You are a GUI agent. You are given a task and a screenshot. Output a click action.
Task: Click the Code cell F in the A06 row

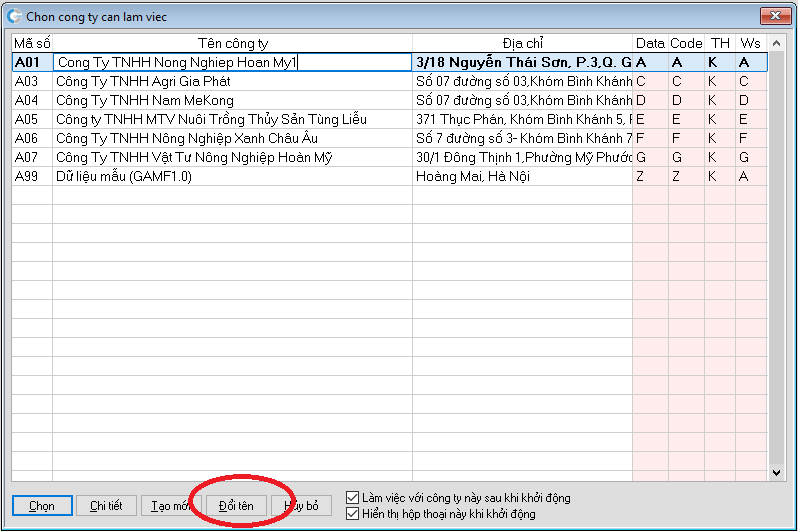pos(687,138)
